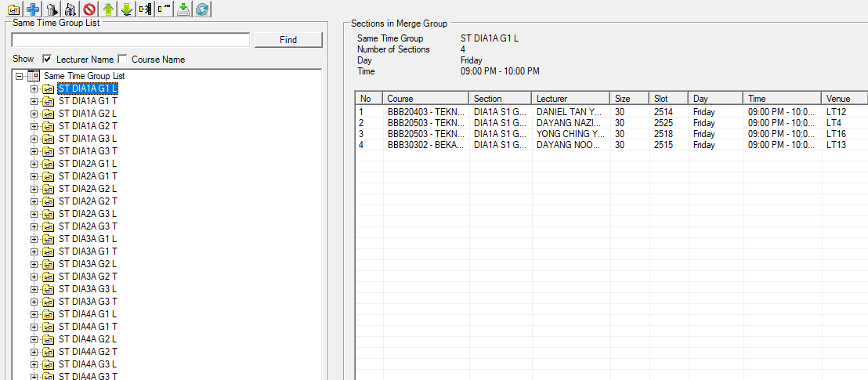
Task: Click the blue plus add icon
Action: coord(33,9)
